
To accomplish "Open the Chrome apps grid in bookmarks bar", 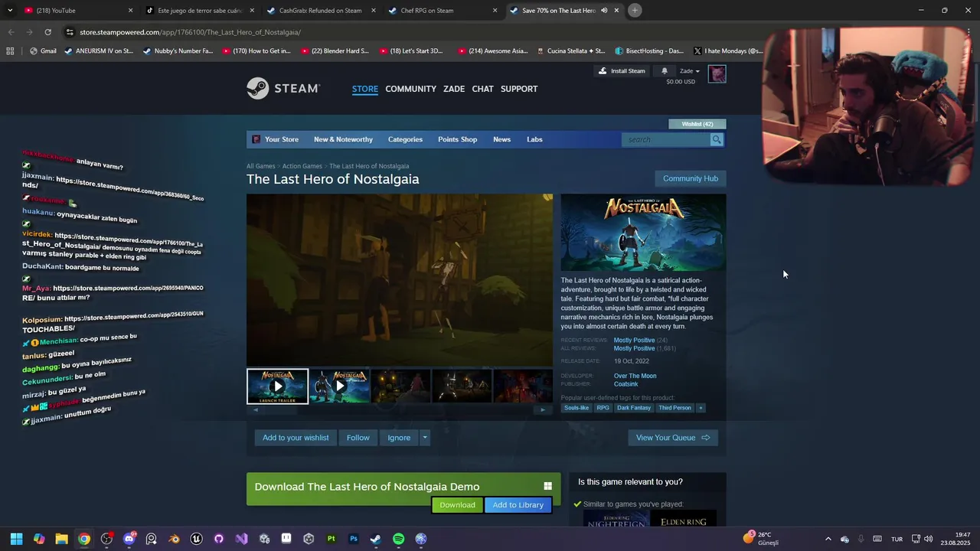I will click(10, 51).
